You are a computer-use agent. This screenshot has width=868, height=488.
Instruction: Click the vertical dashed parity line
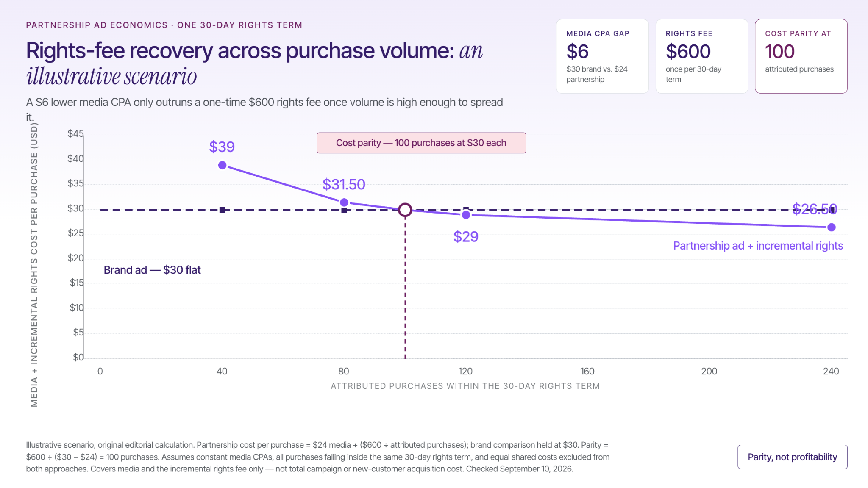tap(405, 288)
